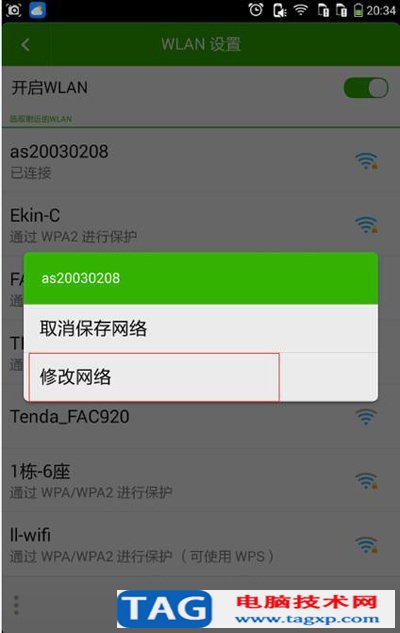This screenshot has width=400, height=633.
Task: Tap the weather cloud notification icon
Action: 38,10
